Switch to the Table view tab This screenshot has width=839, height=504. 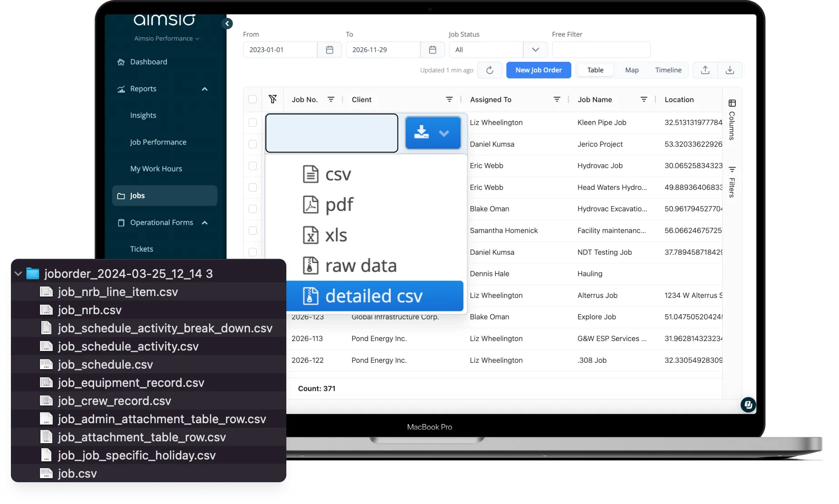coord(595,70)
